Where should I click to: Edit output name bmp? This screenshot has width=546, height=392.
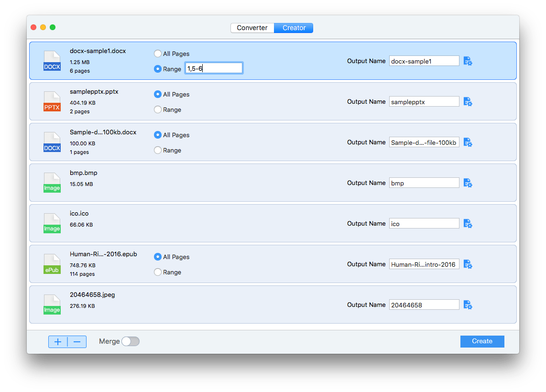424,183
